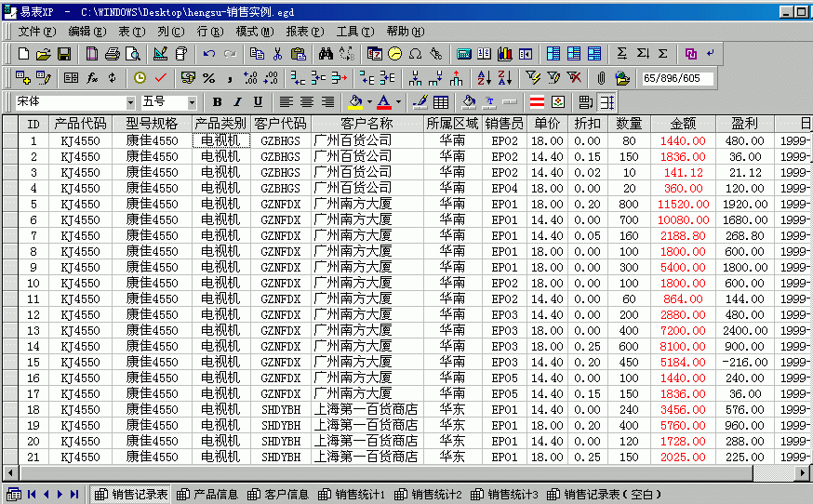Select the -216.00 profit cell
813x504 pixels.
(x=744, y=363)
